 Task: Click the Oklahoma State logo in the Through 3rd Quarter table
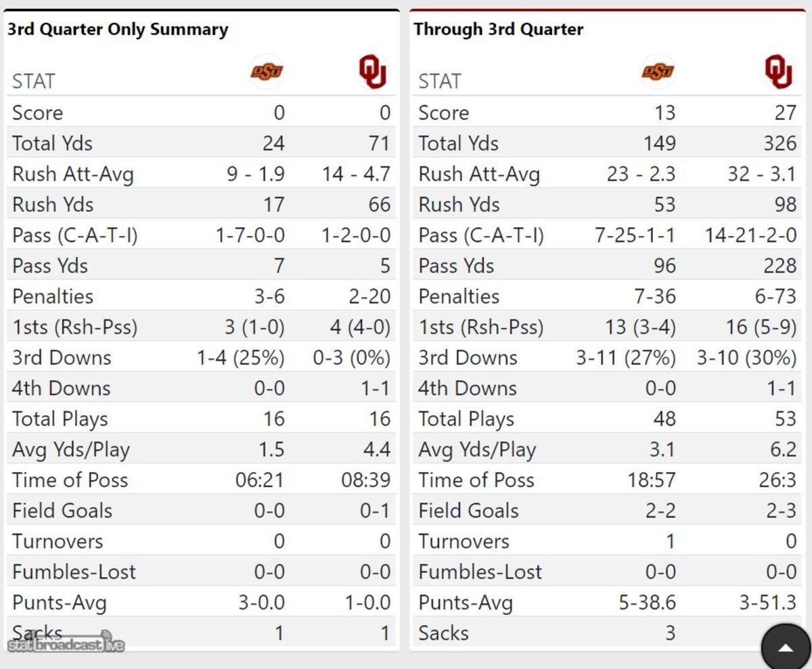(658, 72)
